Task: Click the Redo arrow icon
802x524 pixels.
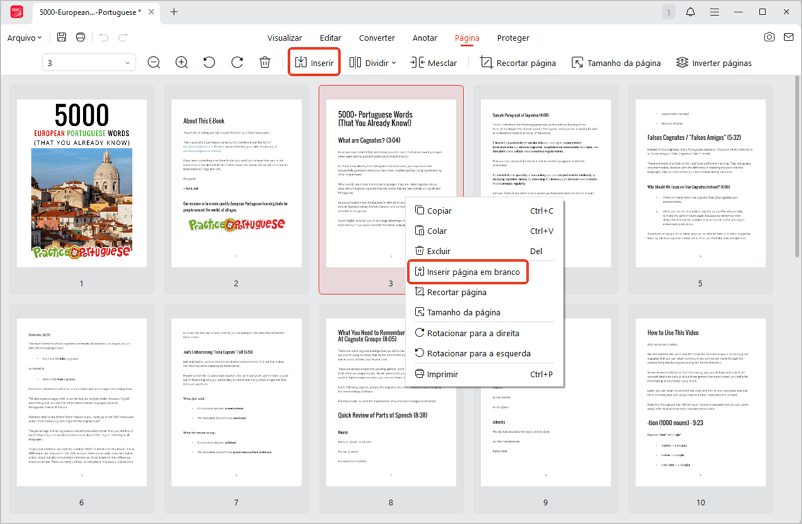Action: (x=123, y=37)
